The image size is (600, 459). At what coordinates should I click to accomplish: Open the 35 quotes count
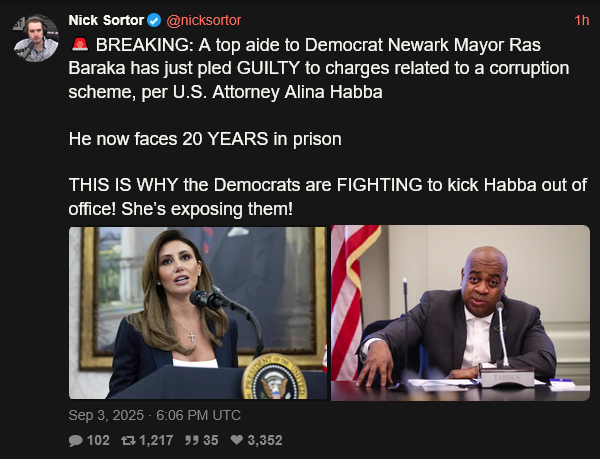click(210, 440)
